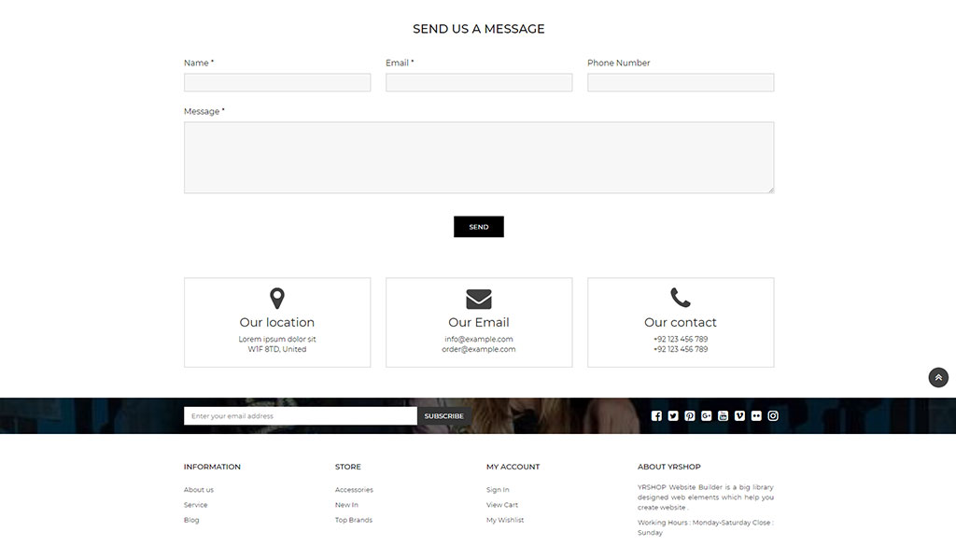Click inside the Message text area
The image size is (956, 560).
pos(479,158)
